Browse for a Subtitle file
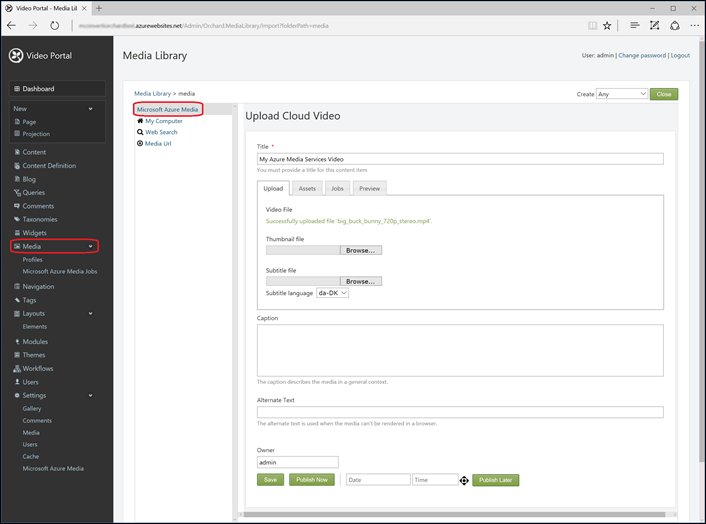The image size is (706, 524). pyautogui.click(x=361, y=281)
